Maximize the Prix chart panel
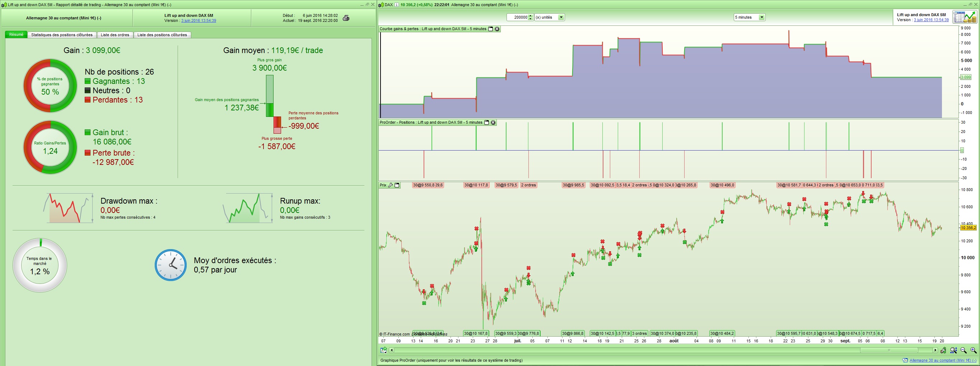Image resolution: width=980 pixels, height=366 pixels. coord(397,185)
